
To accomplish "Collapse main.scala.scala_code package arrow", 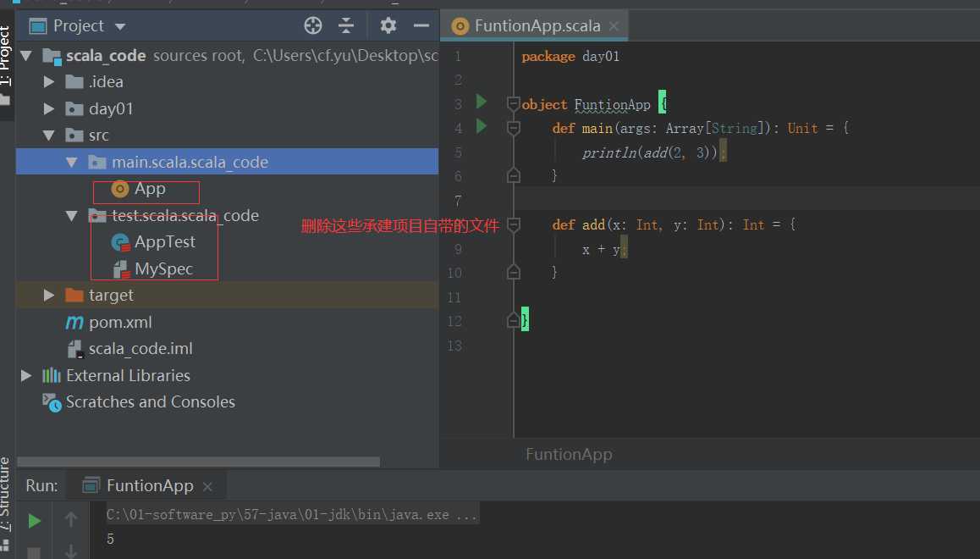I will 72,162.
